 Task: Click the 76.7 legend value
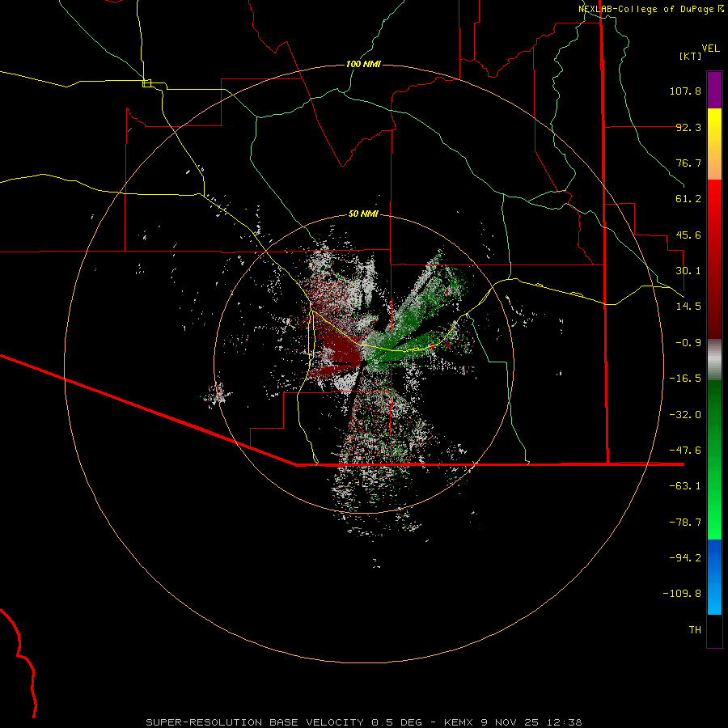[688, 163]
